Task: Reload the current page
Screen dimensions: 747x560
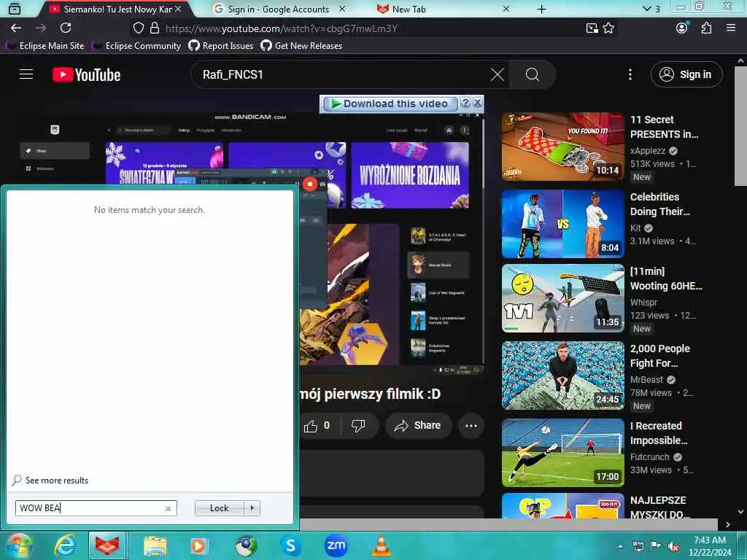Action: point(66,28)
